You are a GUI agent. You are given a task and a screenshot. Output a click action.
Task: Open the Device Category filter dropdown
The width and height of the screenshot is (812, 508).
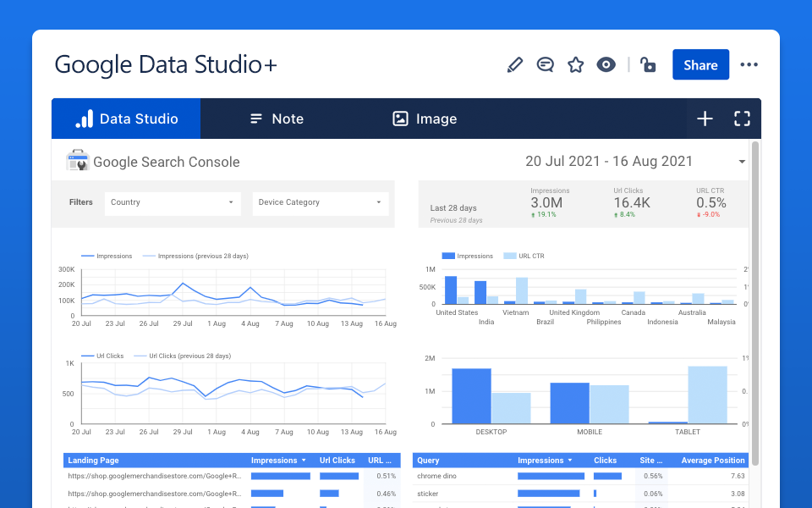(x=320, y=202)
